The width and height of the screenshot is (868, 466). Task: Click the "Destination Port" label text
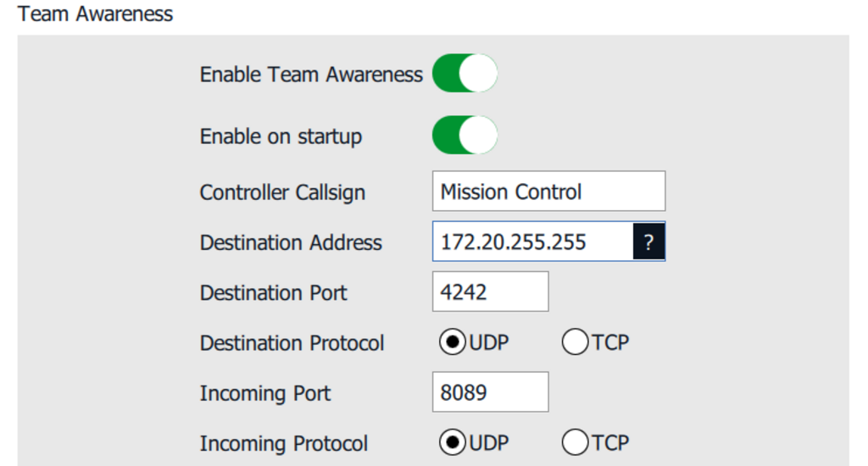pyautogui.click(x=273, y=293)
